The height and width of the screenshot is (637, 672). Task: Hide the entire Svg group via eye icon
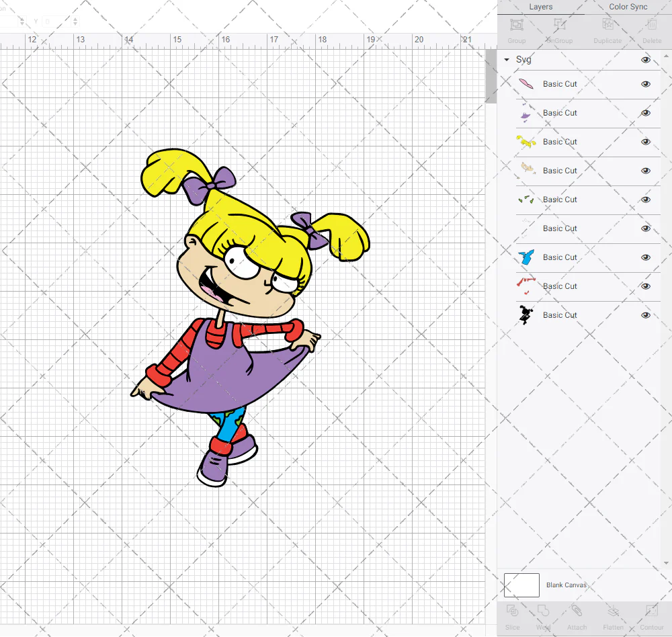(x=646, y=60)
